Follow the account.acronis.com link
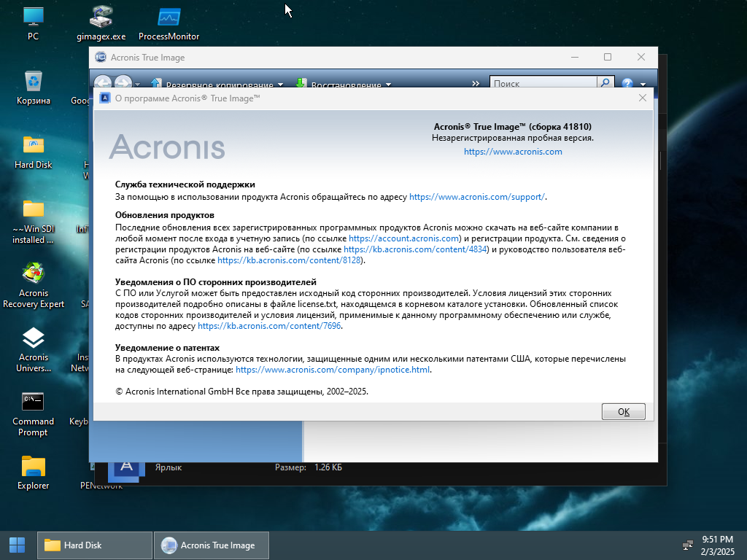This screenshot has height=560, width=747. coord(403,238)
